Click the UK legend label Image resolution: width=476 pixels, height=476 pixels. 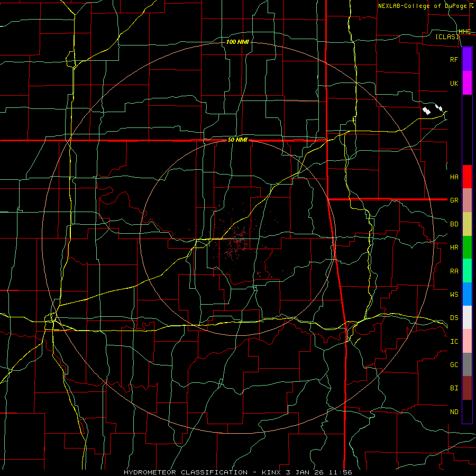coord(454,83)
